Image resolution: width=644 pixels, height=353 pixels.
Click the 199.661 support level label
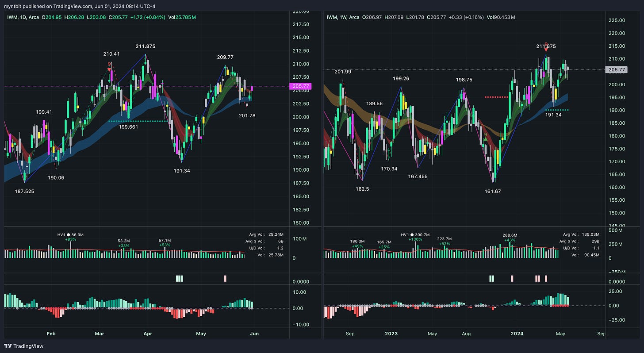pyautogui.click(x=128, y=127)
